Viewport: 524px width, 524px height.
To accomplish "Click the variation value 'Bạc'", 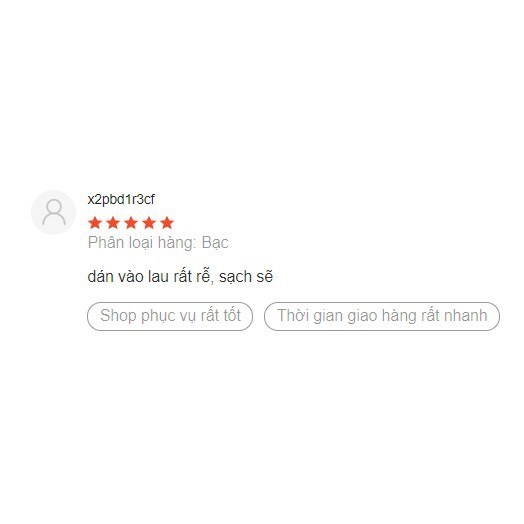I will [x=215, y=243].
